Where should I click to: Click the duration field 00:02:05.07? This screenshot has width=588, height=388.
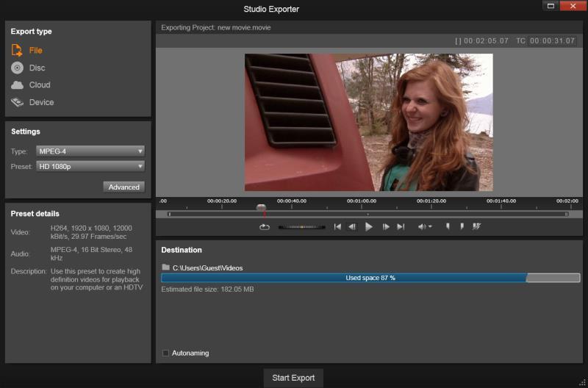[x=486, y=41]
